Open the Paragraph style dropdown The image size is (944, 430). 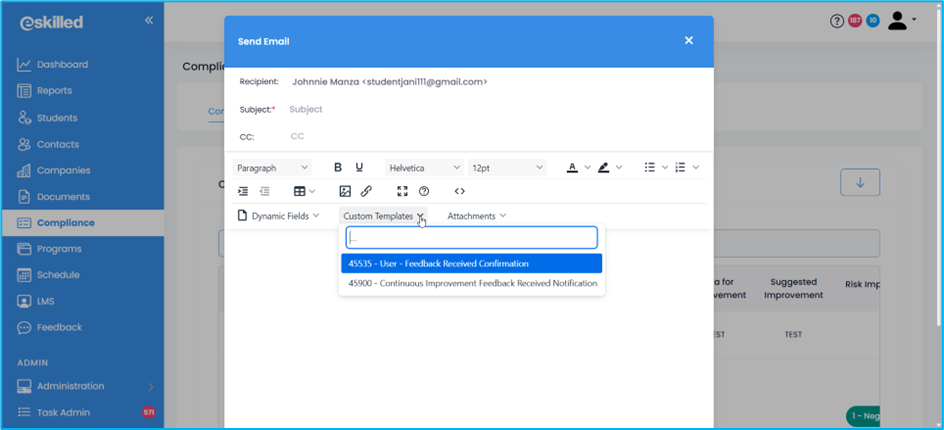click(x=272, y=168)
